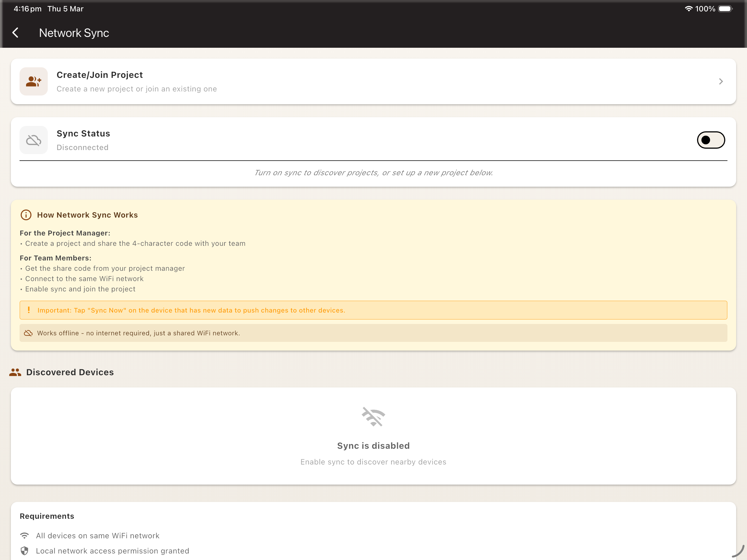Expand Create/Join Project using the right chevron
The height and width of the screenshot is (560, 747).
pos(721,81)
